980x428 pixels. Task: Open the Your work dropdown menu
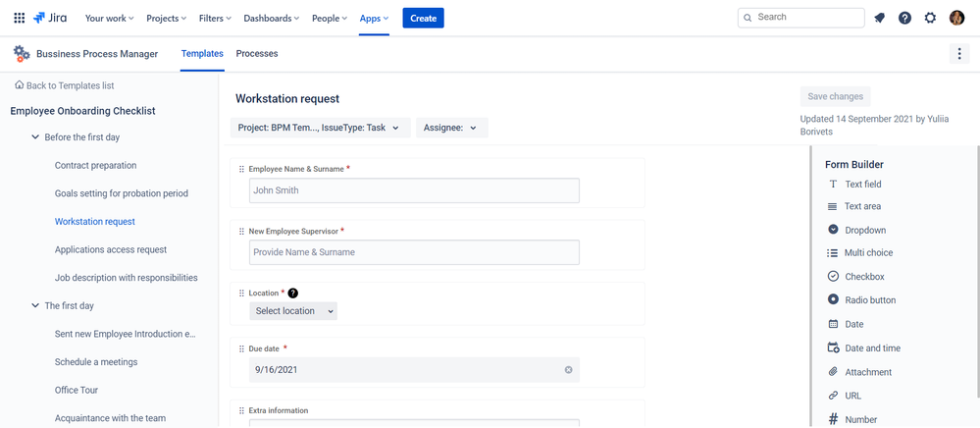tap(109, 18)
